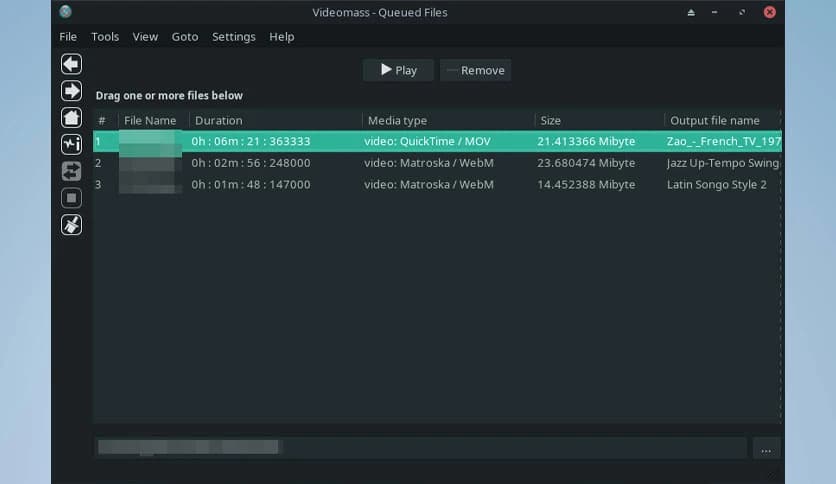Click Matroska / WebM cell in row 3
The height and width of the screenshot is (484, 836).
click(x=429, y=184)
